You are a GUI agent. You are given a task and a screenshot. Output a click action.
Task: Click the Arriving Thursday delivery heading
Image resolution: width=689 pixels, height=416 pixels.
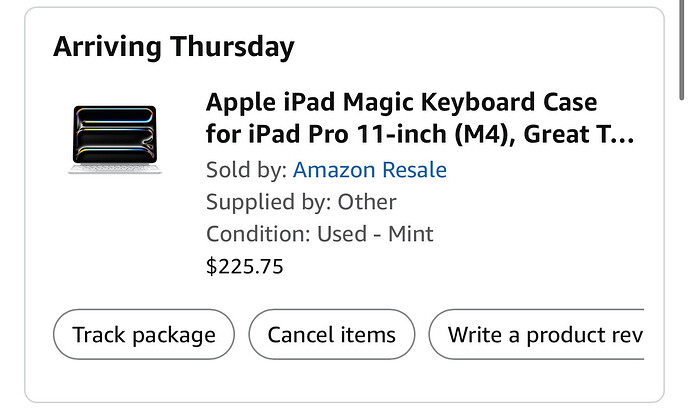click(x=173, y=47)
